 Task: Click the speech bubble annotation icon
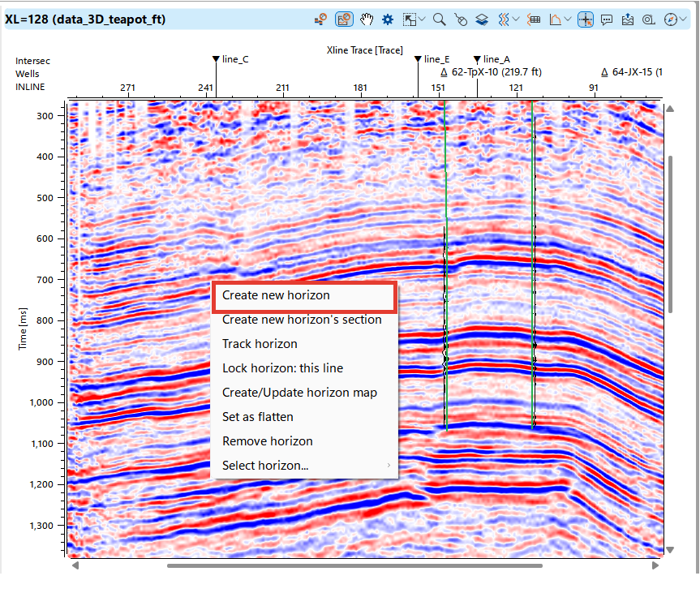tap(607, 19)
